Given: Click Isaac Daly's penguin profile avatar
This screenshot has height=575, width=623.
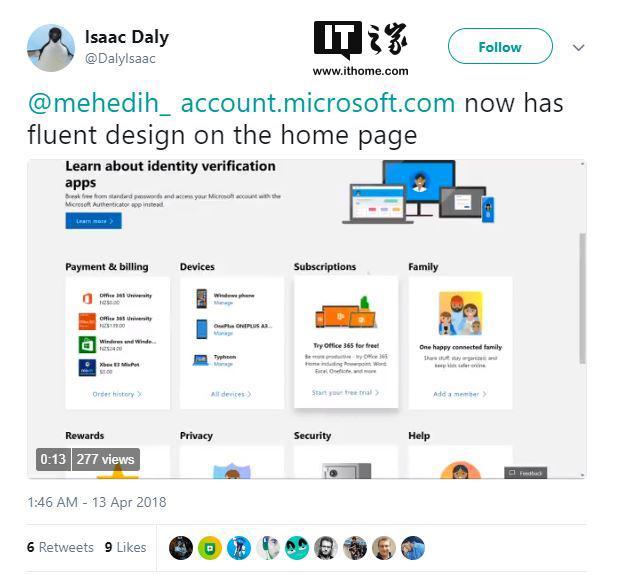Looking at the screenshot, I should [x=50, y=47].
